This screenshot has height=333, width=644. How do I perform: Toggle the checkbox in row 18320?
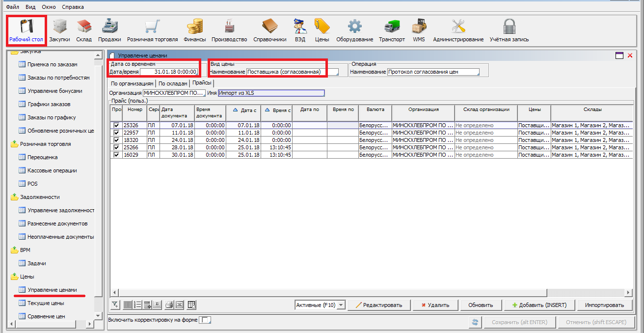[x=116, y=140]
